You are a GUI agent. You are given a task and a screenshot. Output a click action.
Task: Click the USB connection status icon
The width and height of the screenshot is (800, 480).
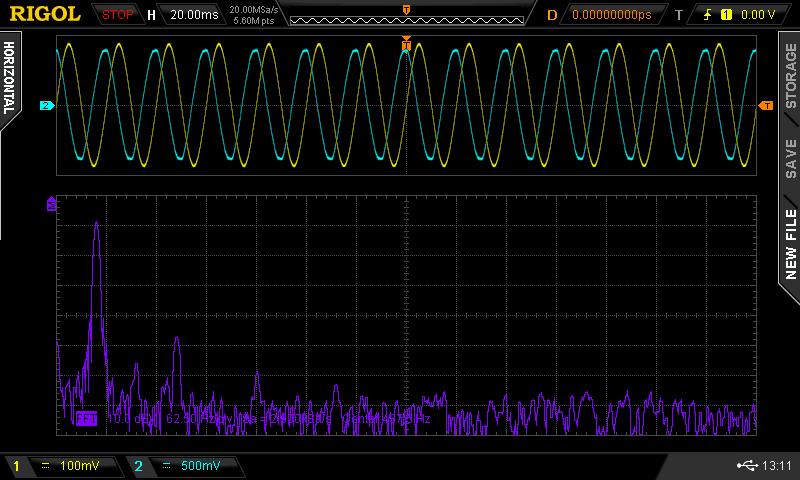click(745, 466)
